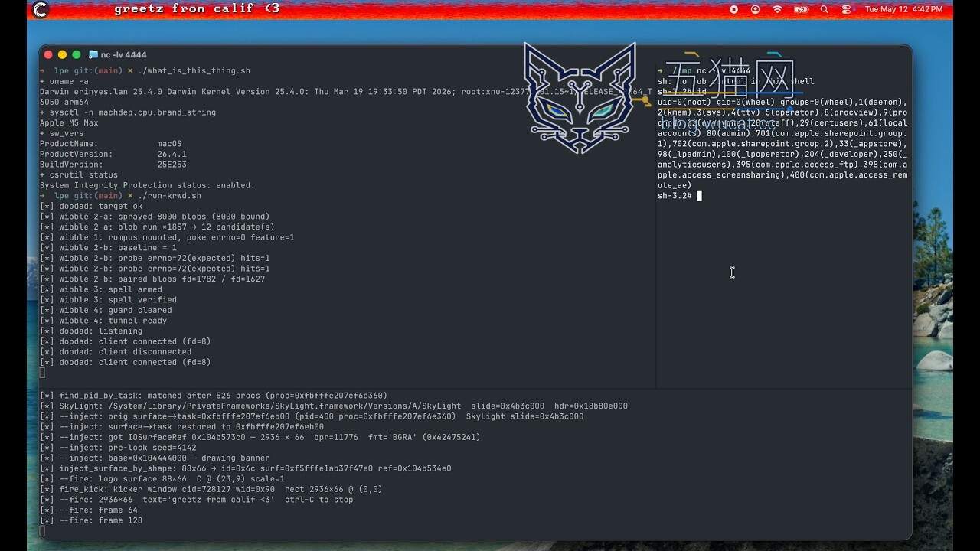Viewport: 980px width, 551px height.
Task: Click 'find_pid_by_task: matched after 526 procs'
Action: tap(214, 396)
